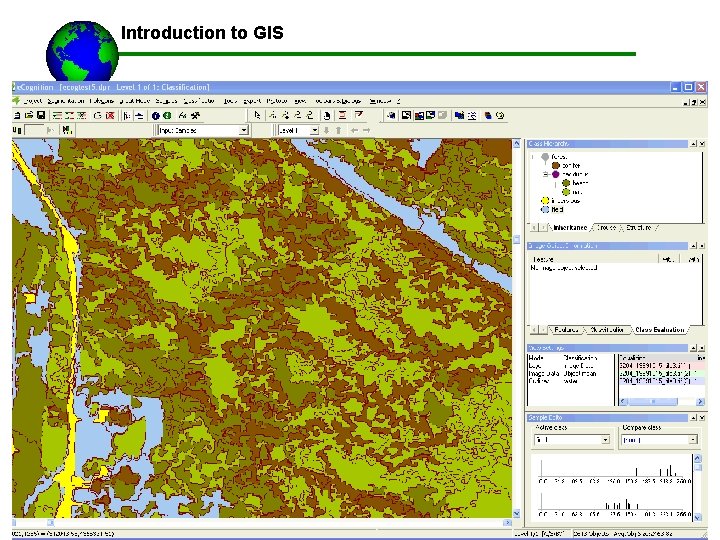Viewport: 720px width, 540px height.
Task: Click Sample Editor histogram scroll up arrow
Action: coord(698,458)
